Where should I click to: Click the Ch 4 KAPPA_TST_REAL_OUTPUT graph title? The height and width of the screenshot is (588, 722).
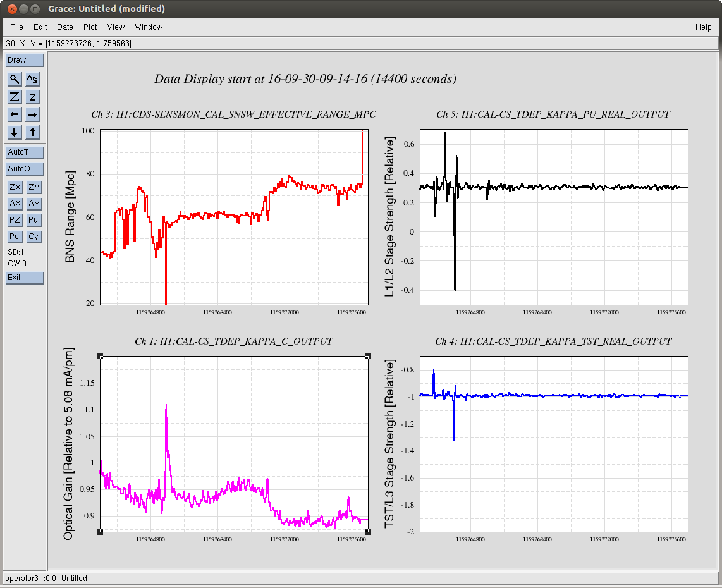[553, 341]
